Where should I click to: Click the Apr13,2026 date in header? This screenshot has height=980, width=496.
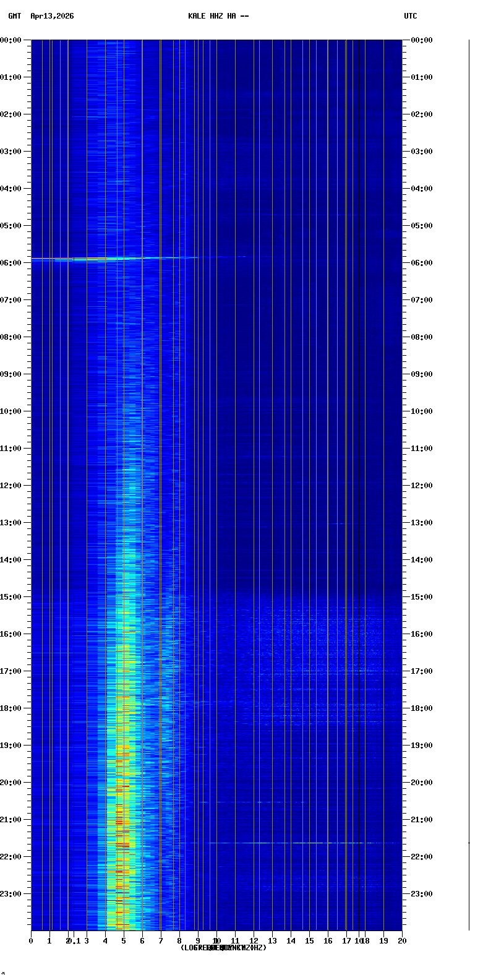[52, 16]
